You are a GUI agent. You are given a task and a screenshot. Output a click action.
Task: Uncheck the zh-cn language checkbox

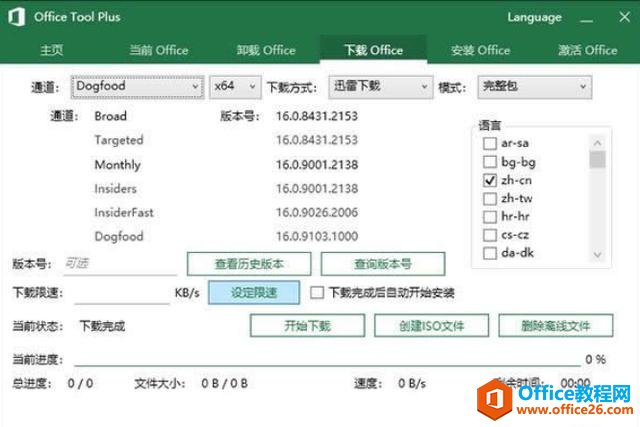click(x=490, y=180)
